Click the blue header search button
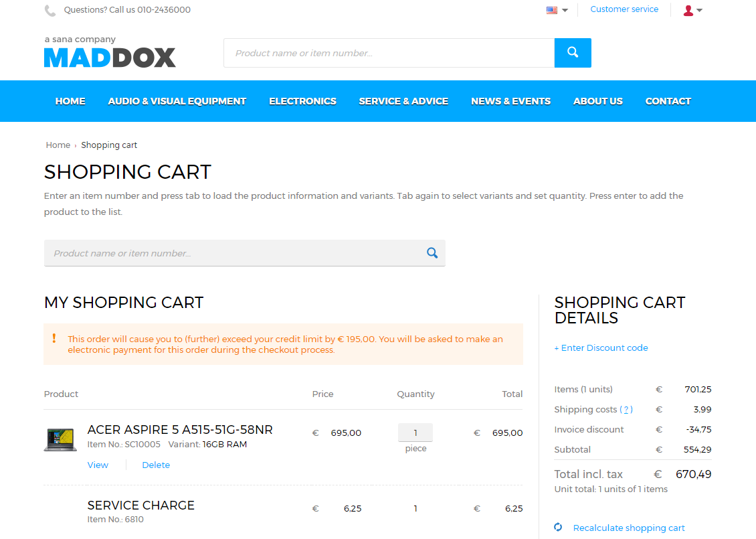Viewport: 756px width, 539px height. pos(573,53)
